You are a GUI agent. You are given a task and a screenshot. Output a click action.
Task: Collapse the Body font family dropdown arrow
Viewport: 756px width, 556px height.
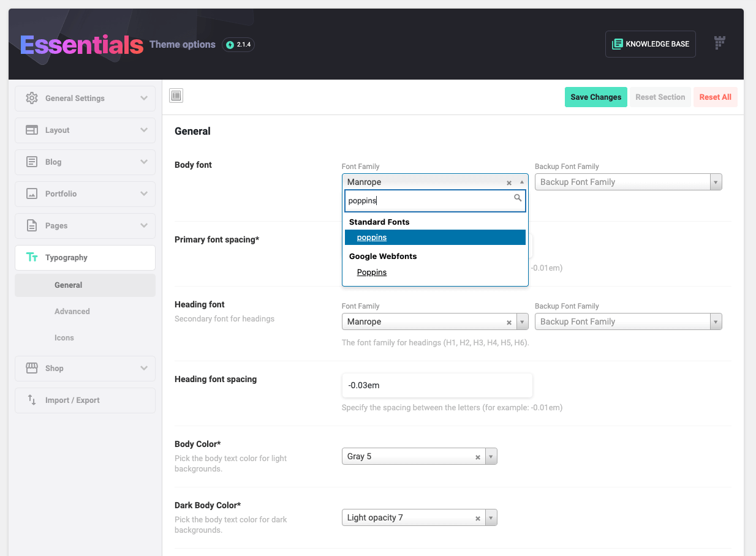click(522, 182)
